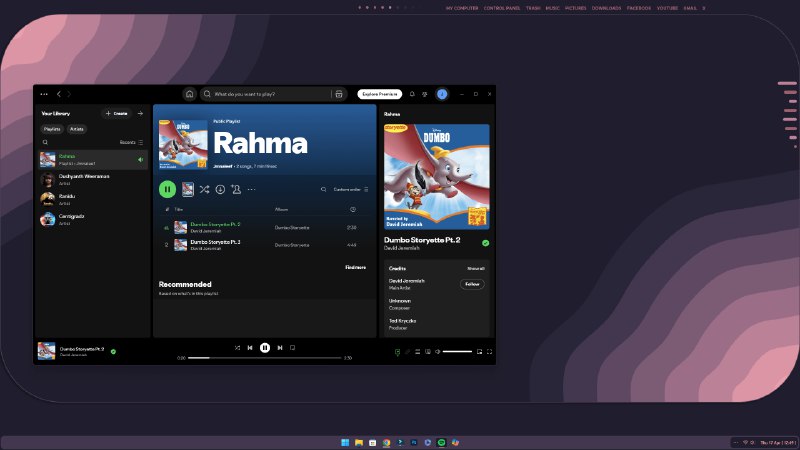Mute the volume speaker icon
The width and height of the screenshot is (800, 450).
tap(437, 352)
